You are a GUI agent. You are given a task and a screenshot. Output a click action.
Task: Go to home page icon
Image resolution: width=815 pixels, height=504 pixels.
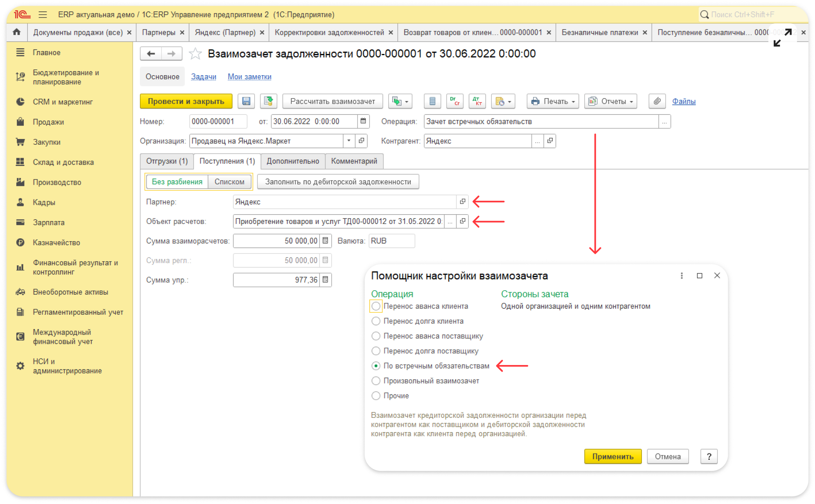click(17, 32)
